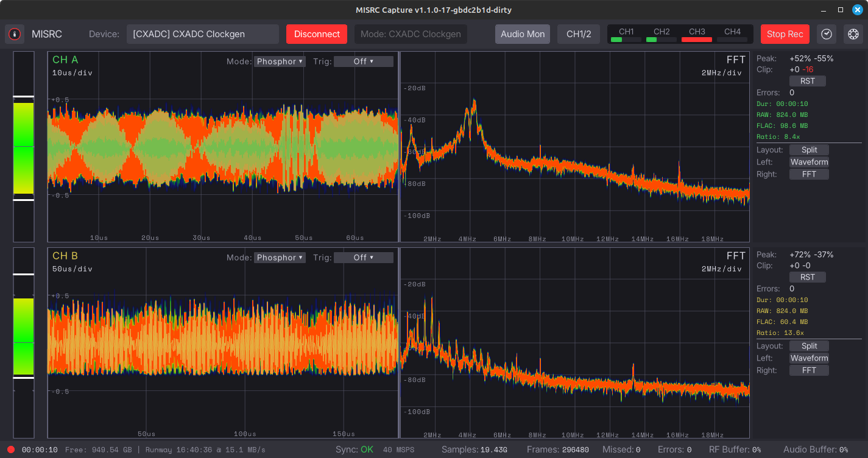Screen dimensions: 868x458
Task: Open CH A Trig Off dropdown
Action: (364, 62)
